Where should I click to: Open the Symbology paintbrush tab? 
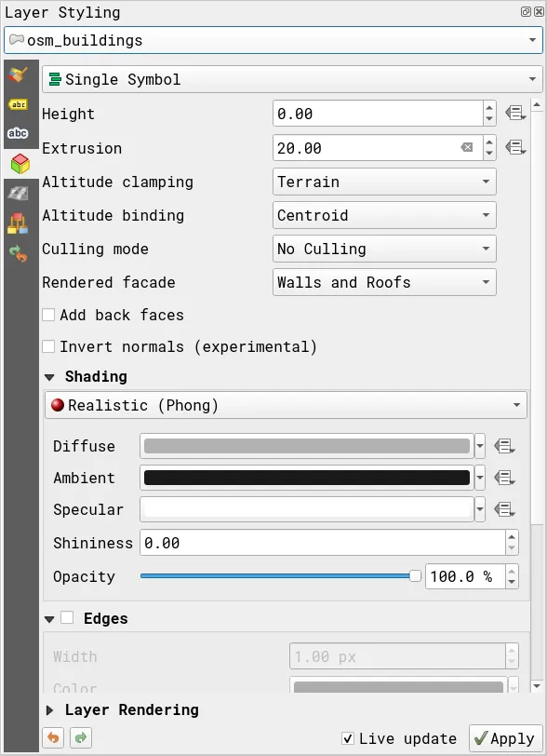coord(19,74)
